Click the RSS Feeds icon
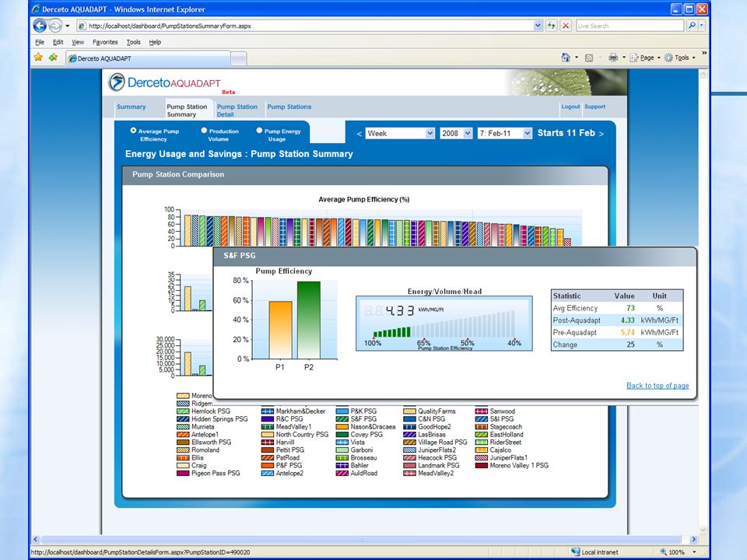This screenshot has height=560, width=747. click(589, 58)
